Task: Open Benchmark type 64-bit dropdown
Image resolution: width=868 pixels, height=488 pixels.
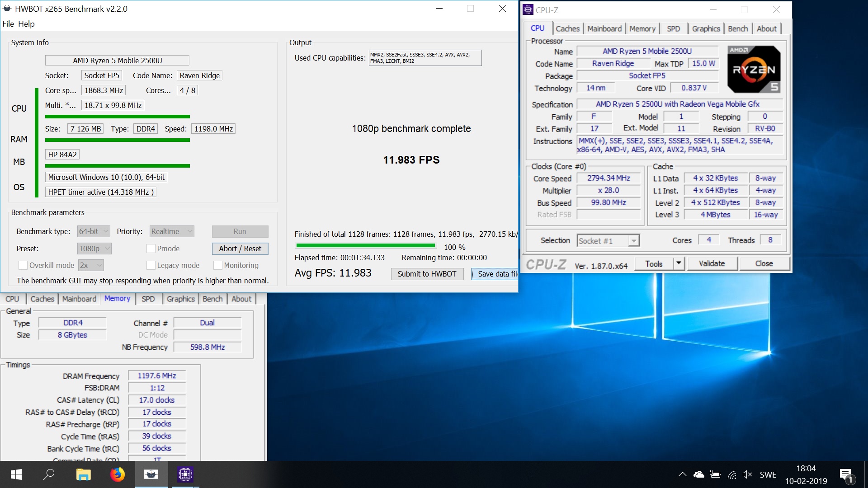Action: click(x=94, y=231)
